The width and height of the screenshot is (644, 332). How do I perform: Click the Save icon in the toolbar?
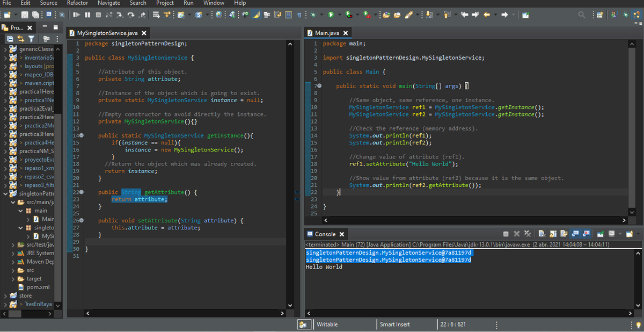tap(25, 15)
